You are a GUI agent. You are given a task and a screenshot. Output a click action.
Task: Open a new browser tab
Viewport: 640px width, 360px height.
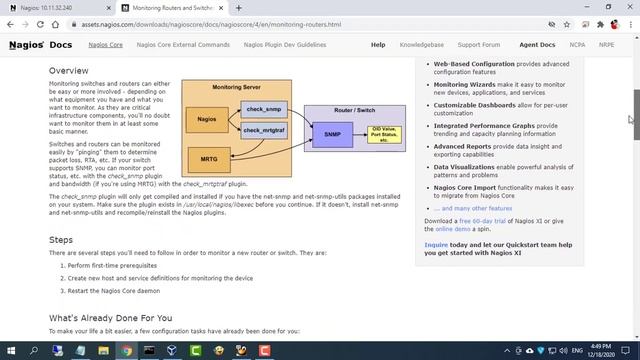(x=239, y=8)
